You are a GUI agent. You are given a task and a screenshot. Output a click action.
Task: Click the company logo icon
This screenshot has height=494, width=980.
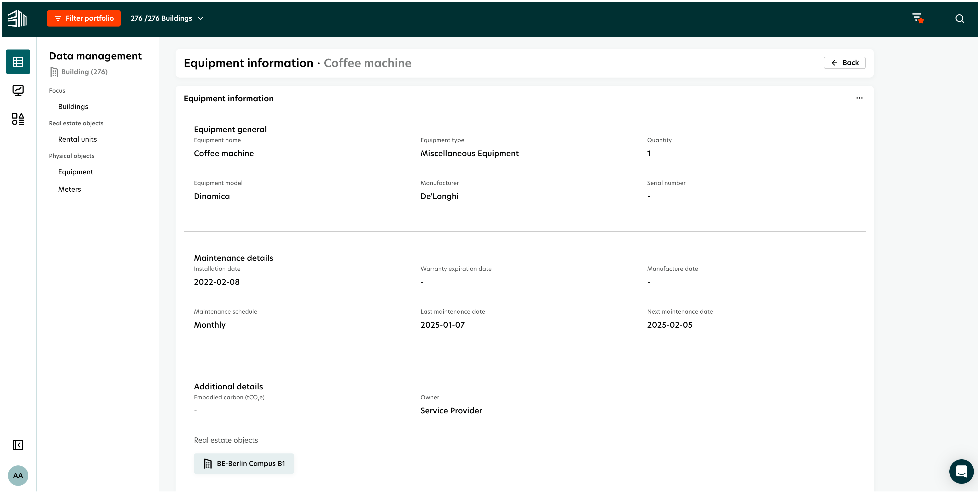point(18,18)
